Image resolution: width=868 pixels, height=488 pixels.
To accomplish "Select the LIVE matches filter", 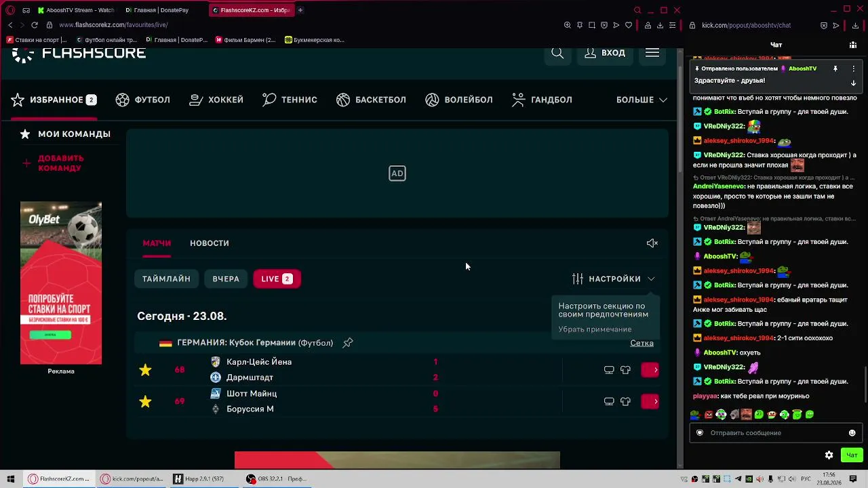I will [x=277, y=279].
